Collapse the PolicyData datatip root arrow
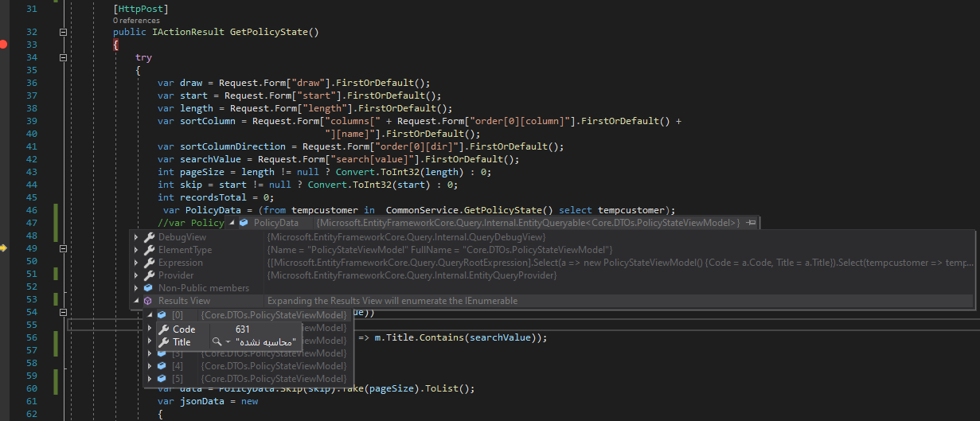This screenshot has height=421, width=980. pyautogui.click(x=232, y=223)
